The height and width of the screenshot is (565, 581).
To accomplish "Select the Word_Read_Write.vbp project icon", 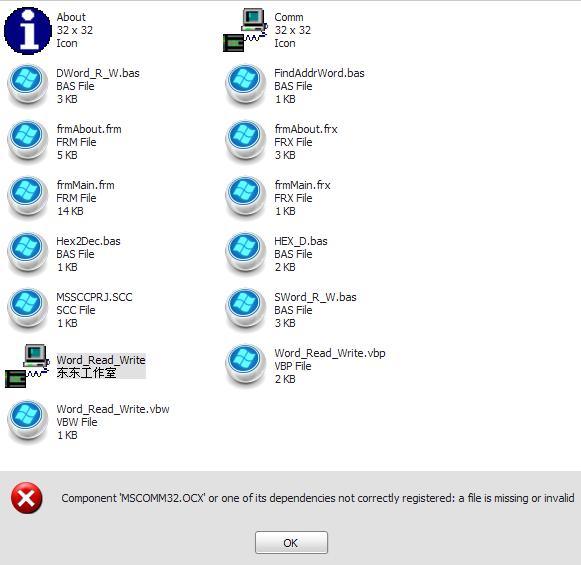I will click(x=246, y=365).
